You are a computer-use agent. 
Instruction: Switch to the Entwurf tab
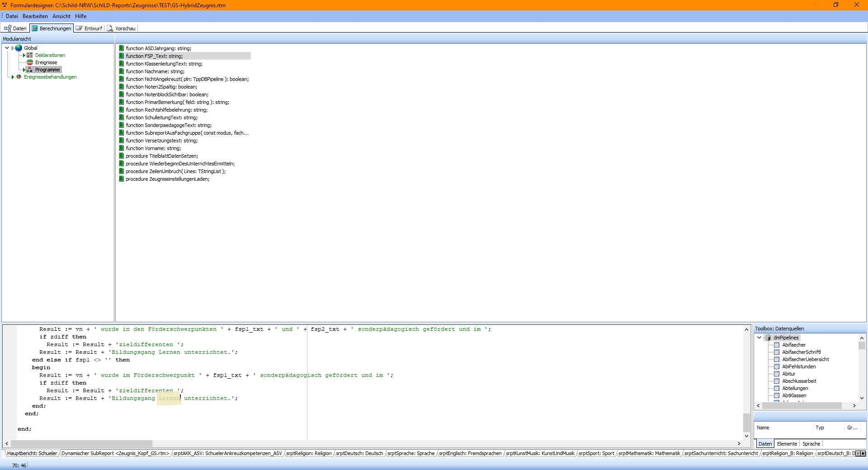pos(89,28)
